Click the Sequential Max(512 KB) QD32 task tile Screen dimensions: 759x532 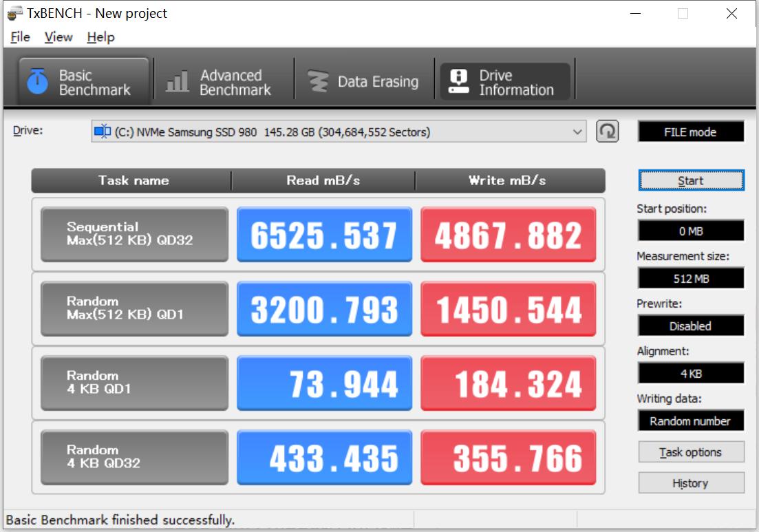(x=133, y=234)
